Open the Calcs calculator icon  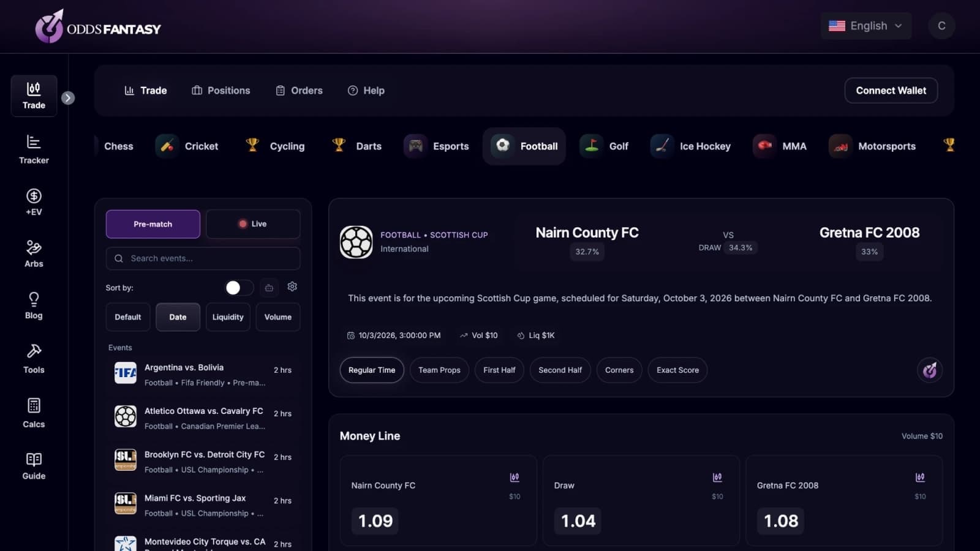(x=34, y=405)
